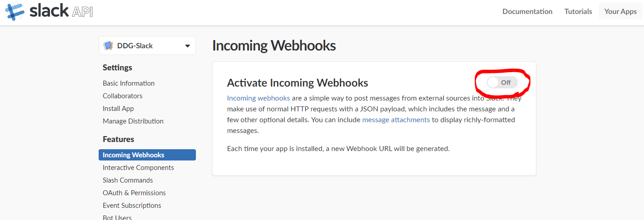
Task: Navigate to Slash Commands
Action: point(128,180)
